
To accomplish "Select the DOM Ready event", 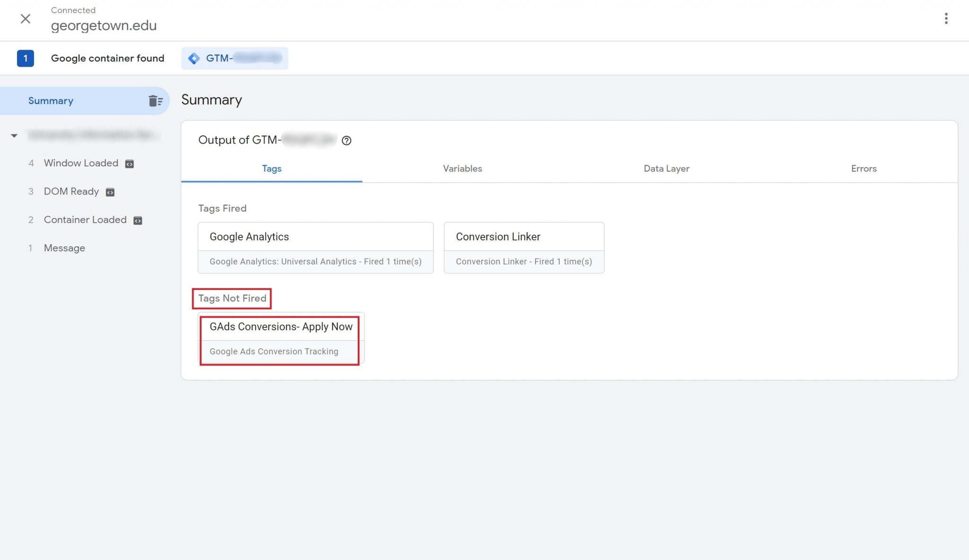I will click(x=71, y=191).
